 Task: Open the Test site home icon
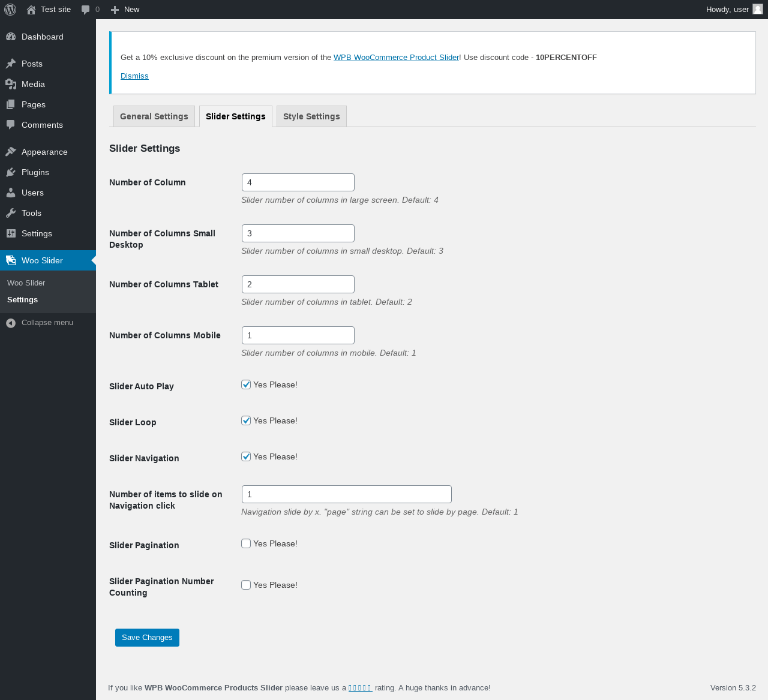coord(31,10)
